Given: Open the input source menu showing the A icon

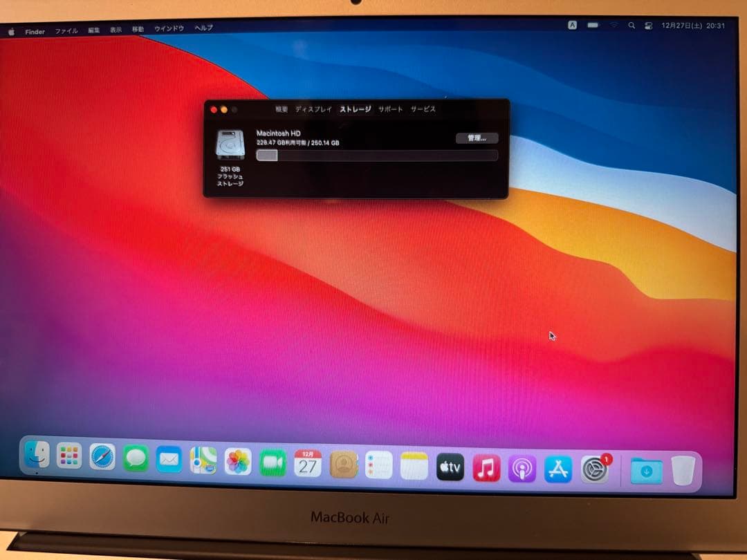Looking at the screenshot, I should (x=572, y=25).
